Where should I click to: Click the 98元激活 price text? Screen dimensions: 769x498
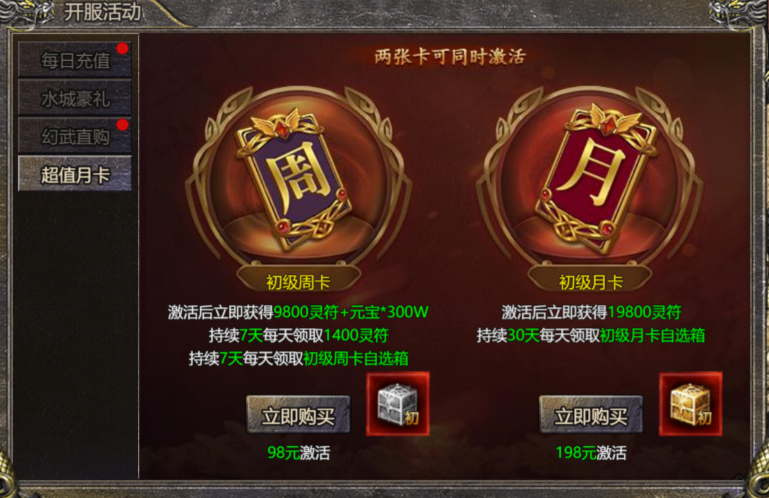[x=299, y=452]
